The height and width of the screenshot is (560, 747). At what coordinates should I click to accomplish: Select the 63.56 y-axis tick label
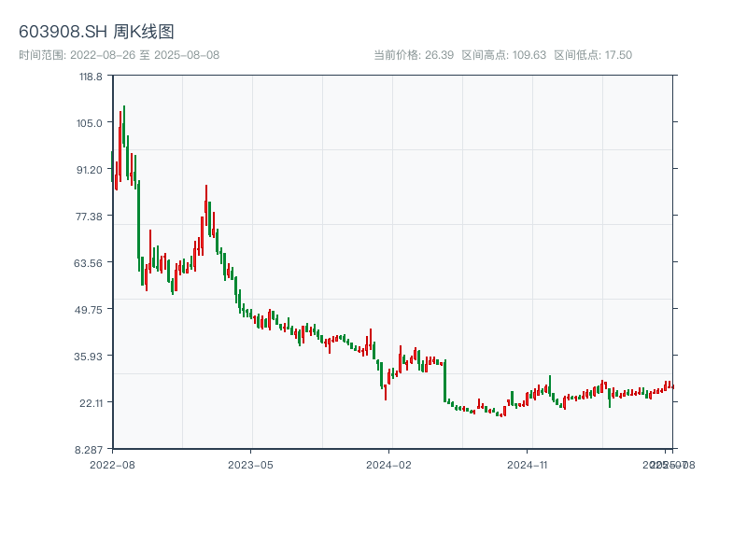(x=91, y=262)
